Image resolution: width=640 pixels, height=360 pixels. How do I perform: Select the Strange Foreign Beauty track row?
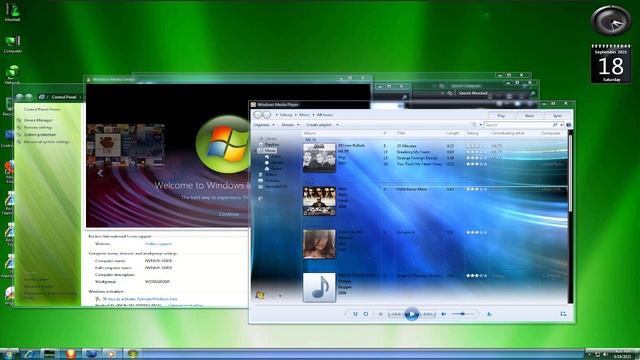[473, 158]
